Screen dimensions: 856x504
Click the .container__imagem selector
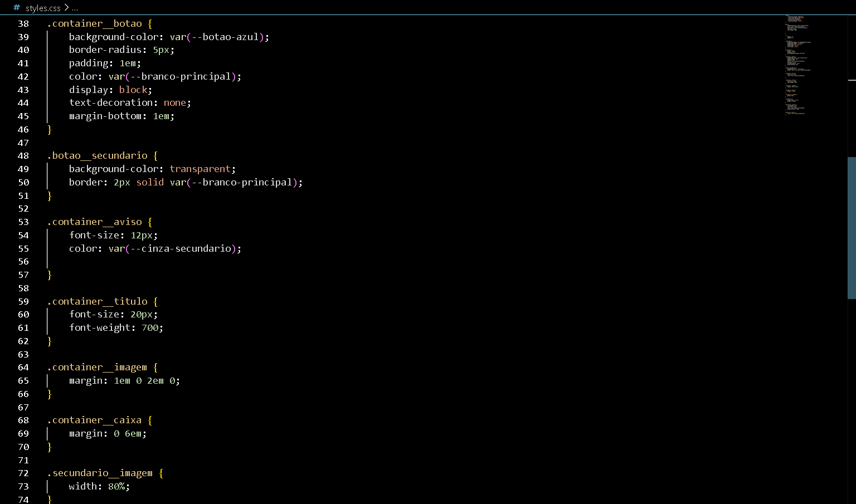tap(98, 367)
